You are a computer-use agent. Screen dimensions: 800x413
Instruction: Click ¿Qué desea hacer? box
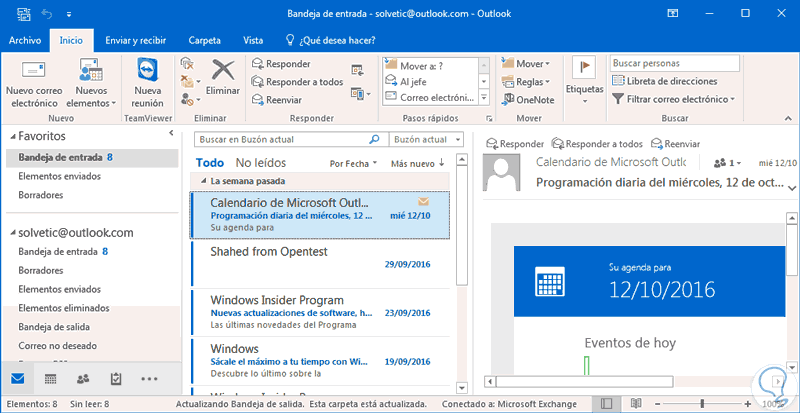coord(330,40)
